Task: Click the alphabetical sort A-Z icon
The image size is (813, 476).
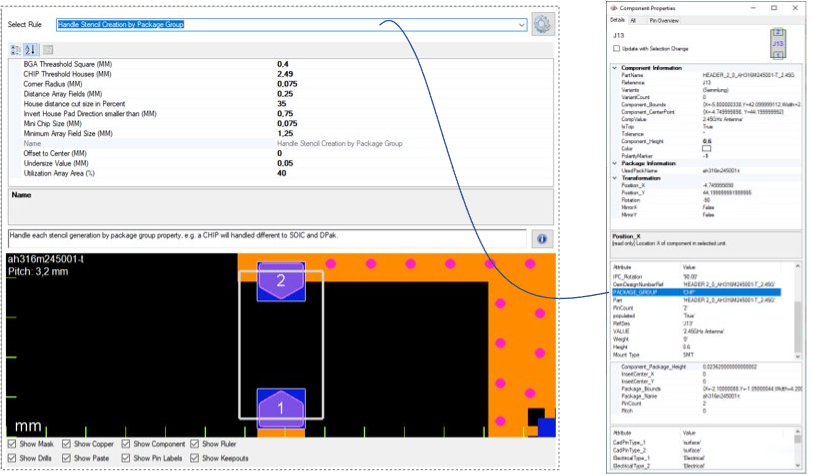Action: (x=30, y=50)
